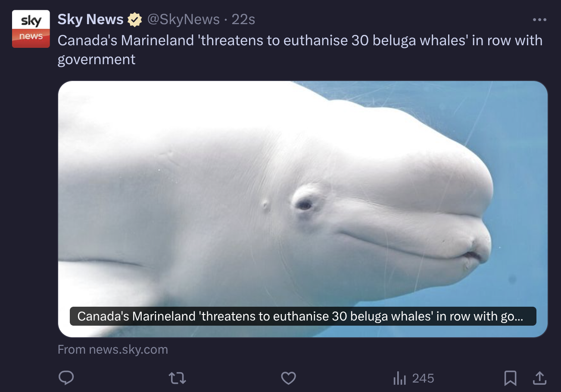561x392 pixels.
Task: Like the tweet with the heart icon
Action: (x=288, y=378)
